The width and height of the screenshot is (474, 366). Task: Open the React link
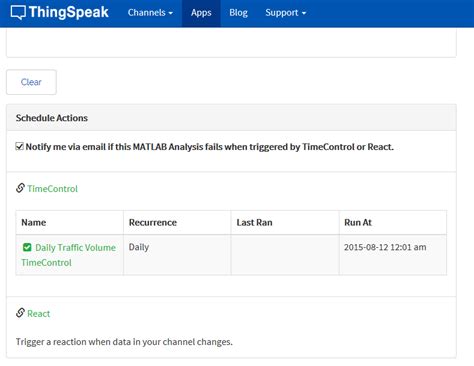[39, 314]
